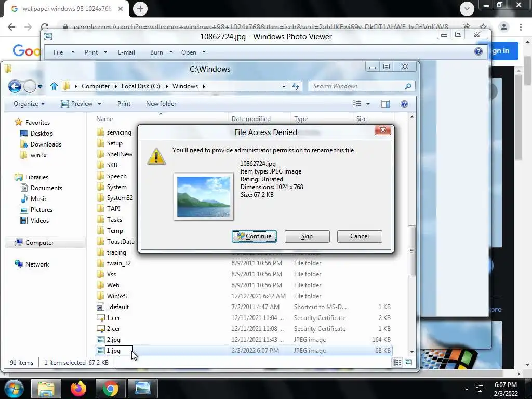Click Continue in File Access Denied dialog
Screen dimensions: 532x399
pyautogui.click(x=254, y=236)
